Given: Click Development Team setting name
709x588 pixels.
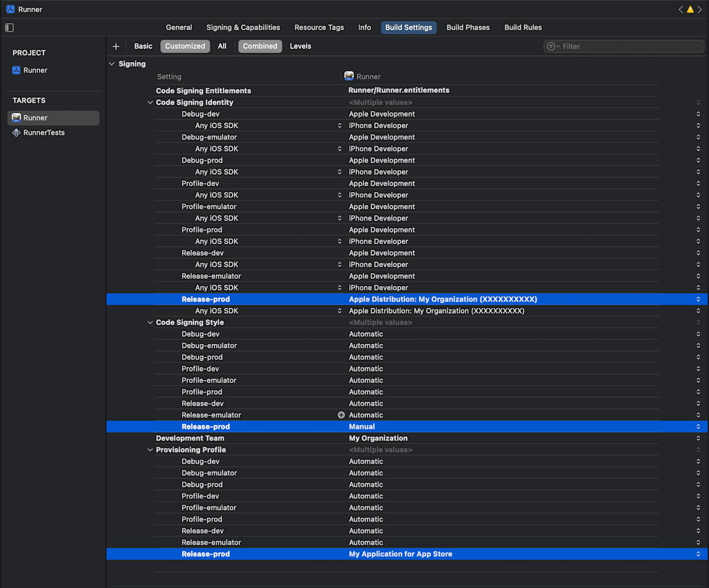Looking at the screenshot, I should point(190,438).
